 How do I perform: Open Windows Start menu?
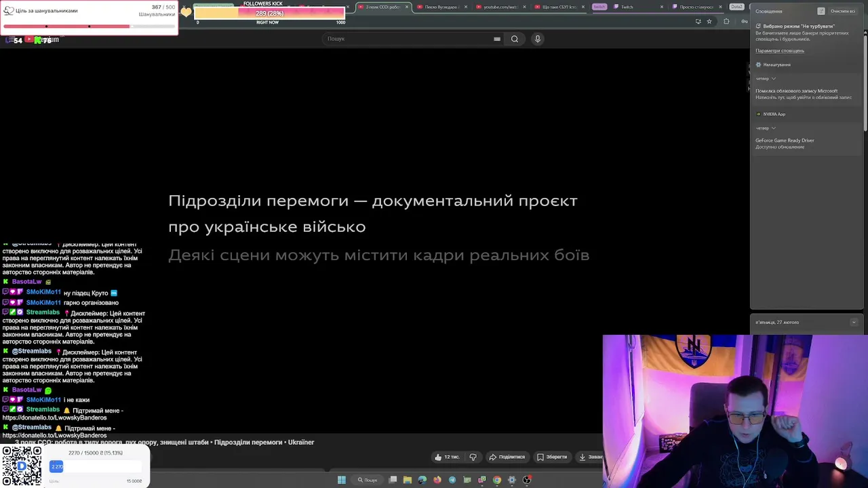[x=342, y=480]
